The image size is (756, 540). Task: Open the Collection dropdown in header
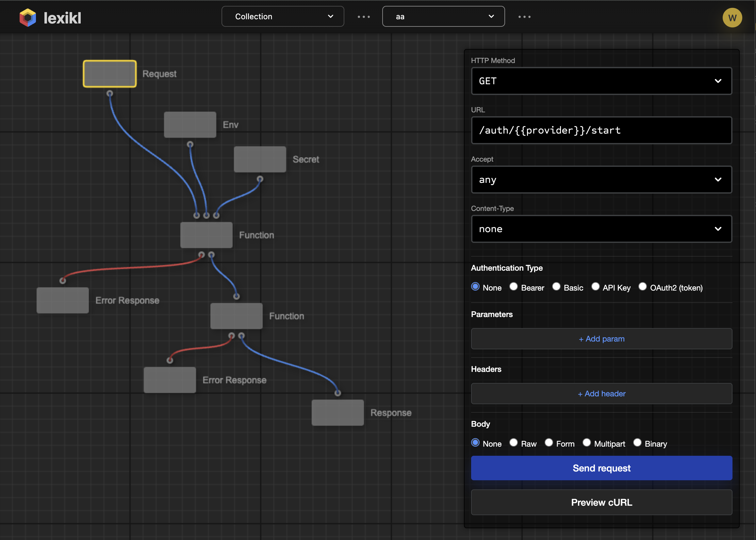tap(283, 17)
